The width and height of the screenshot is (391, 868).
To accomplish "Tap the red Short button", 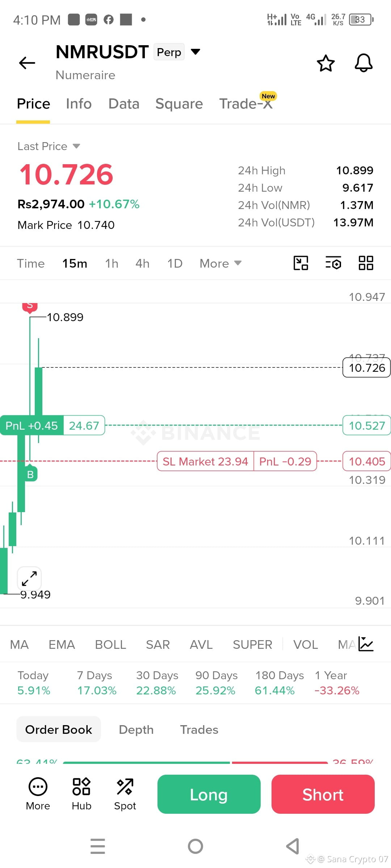I will tap(323, 794).
